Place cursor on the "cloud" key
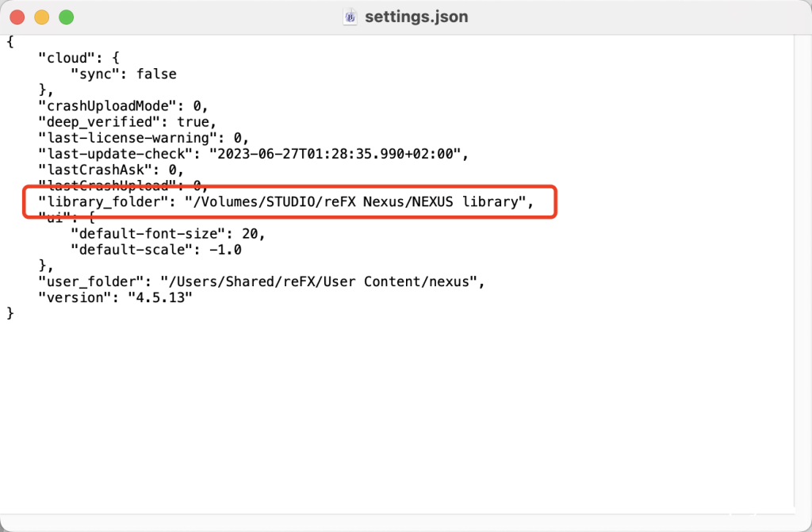This screenshot has height=532, width=812. click(66, 58)
